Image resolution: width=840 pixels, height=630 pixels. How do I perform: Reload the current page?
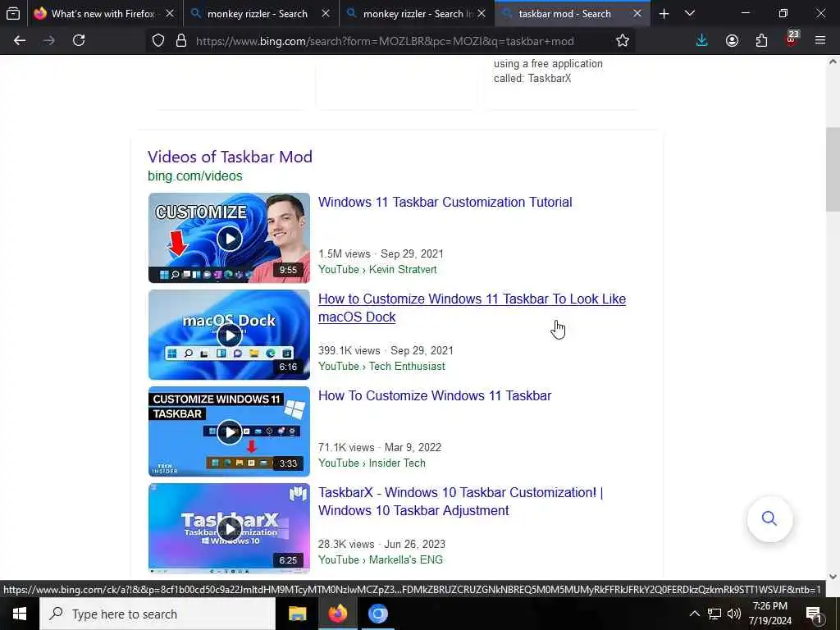click(79, 40)
